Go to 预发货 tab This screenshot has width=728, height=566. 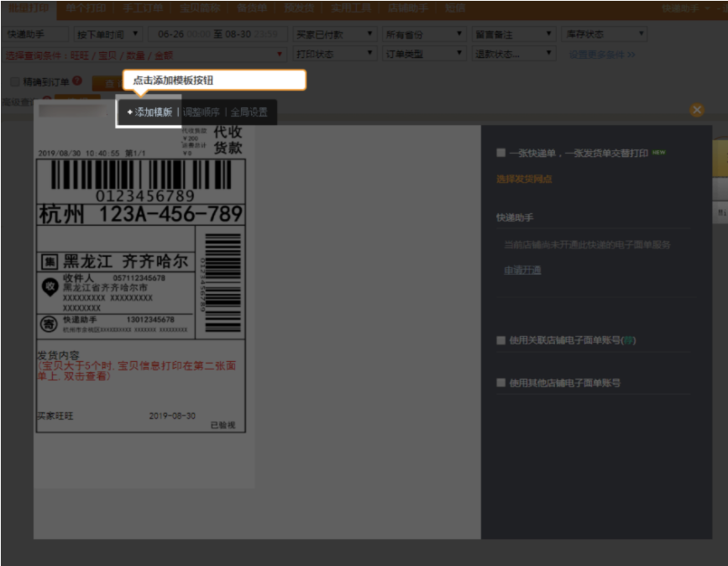coord(299,8)
